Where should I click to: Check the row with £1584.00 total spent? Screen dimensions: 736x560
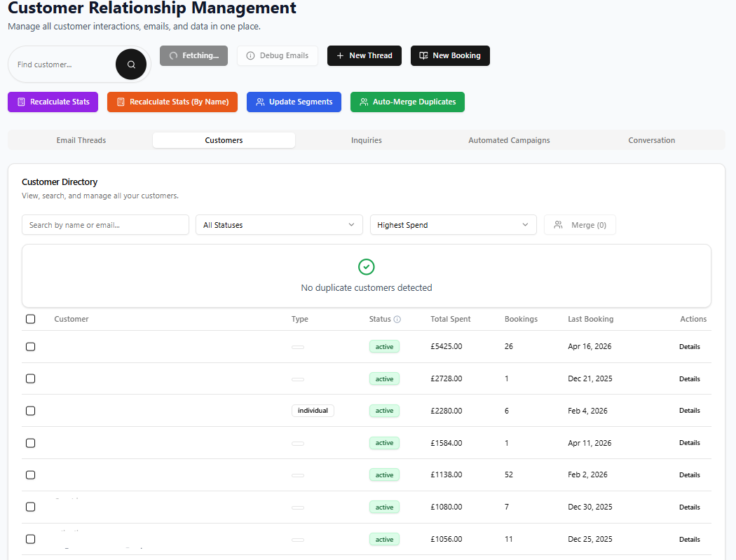click(31, 443)
